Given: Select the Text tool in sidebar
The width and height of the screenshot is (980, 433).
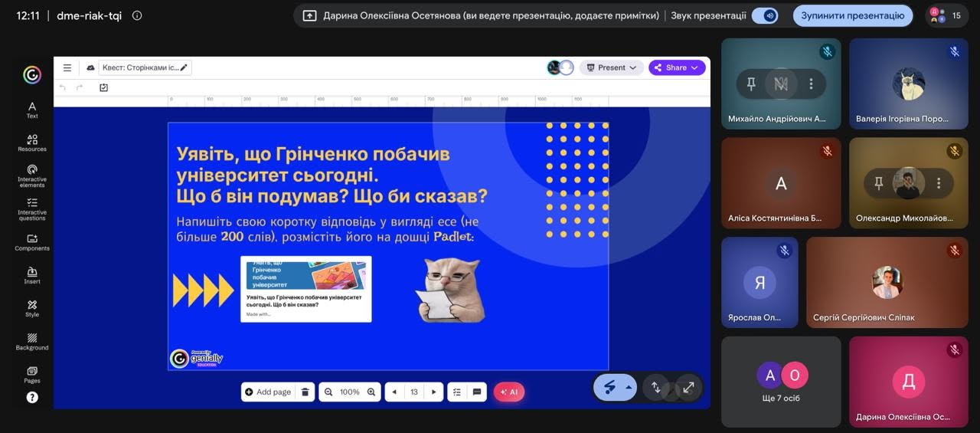Looking at the screenshot, I should [x=32, y=110].
